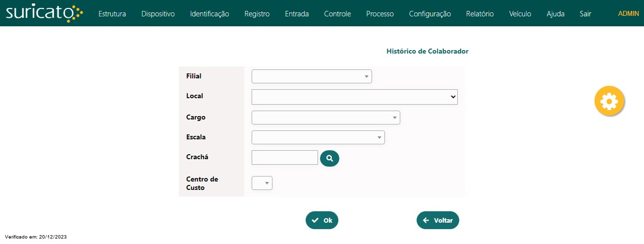Screen dimensions: 644x244
Task: Open the yellow gear settings button
Action: click(x=609, y=101)
